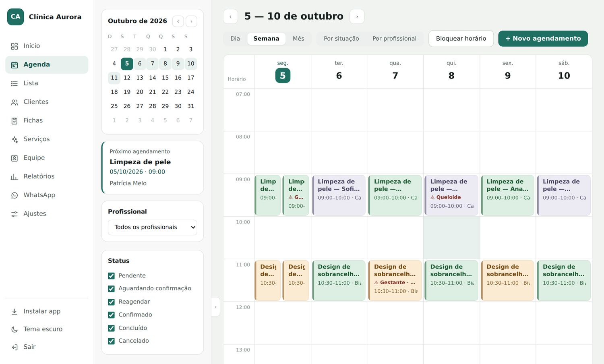Toggle the Confirmado status checkbox

pyautogui.click(x=112, y=315)
